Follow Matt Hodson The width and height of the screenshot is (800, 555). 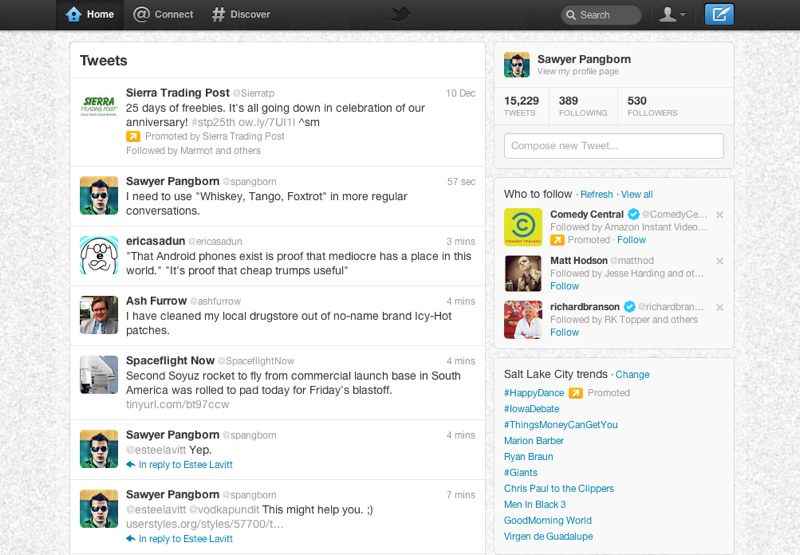[564, 286]
